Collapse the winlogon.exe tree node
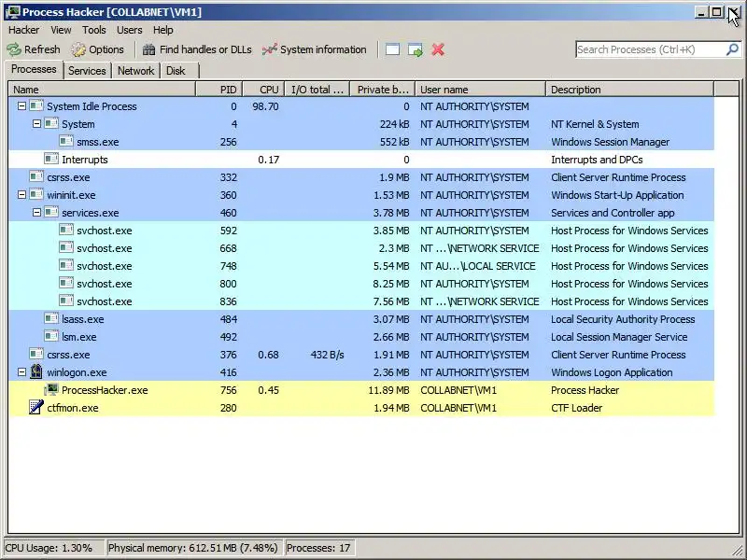 click(x=21, y=371)
